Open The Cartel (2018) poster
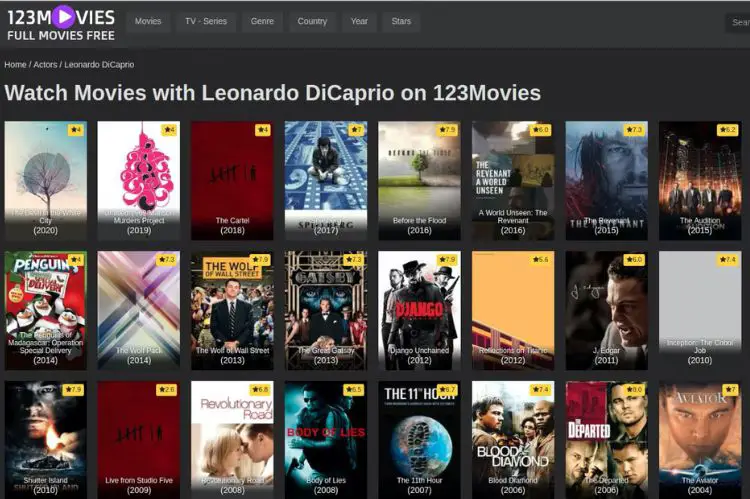The image size is (750, 499). coord(232,180)
